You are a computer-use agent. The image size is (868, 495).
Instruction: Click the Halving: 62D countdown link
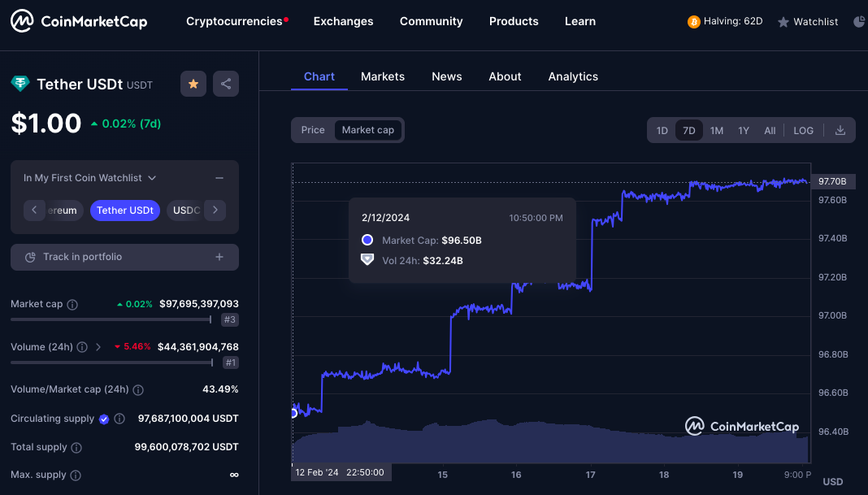(x=725, y=22)
